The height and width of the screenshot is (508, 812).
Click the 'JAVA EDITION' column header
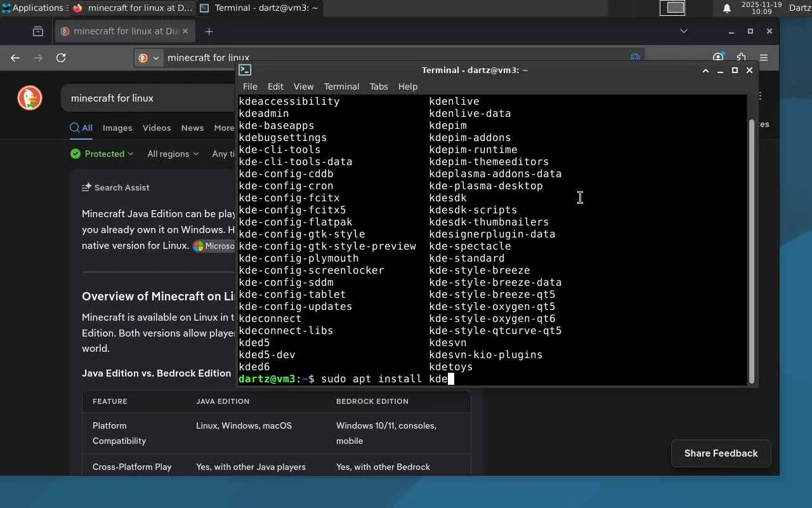tap(223, 401)
